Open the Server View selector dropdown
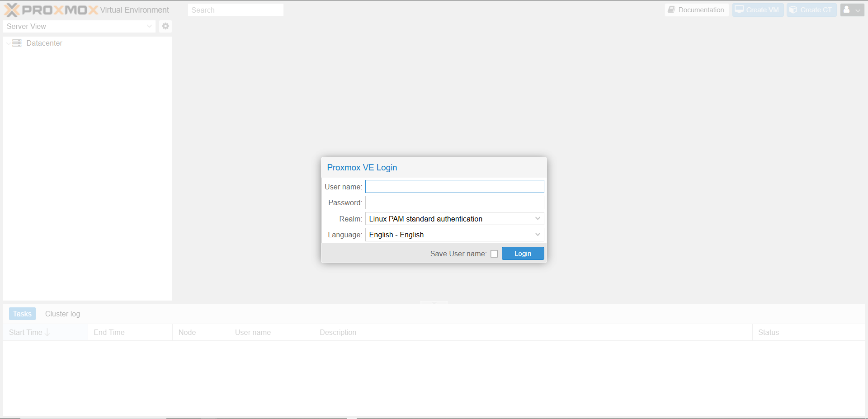The width and height of the screenshot is (868, 419). click(149, 26)
